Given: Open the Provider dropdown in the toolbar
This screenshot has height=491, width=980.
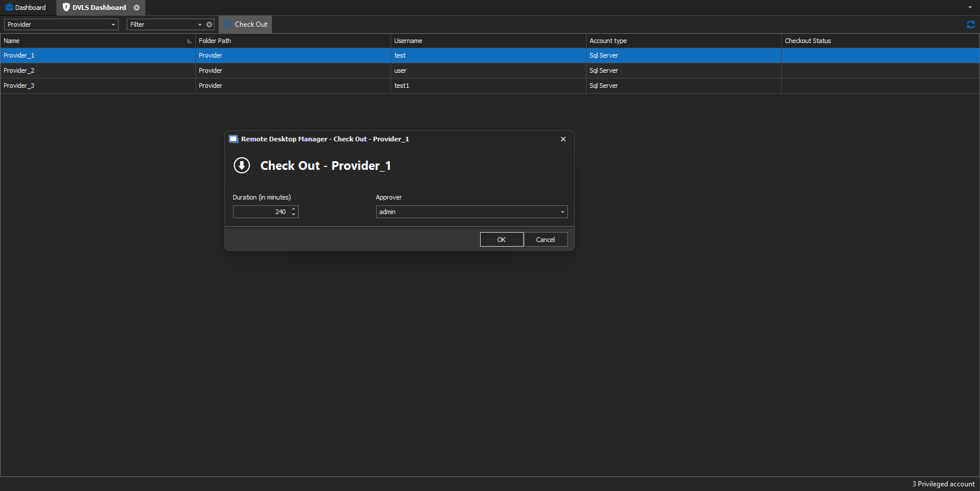Looking at the screenshot, I should point(113,24).
